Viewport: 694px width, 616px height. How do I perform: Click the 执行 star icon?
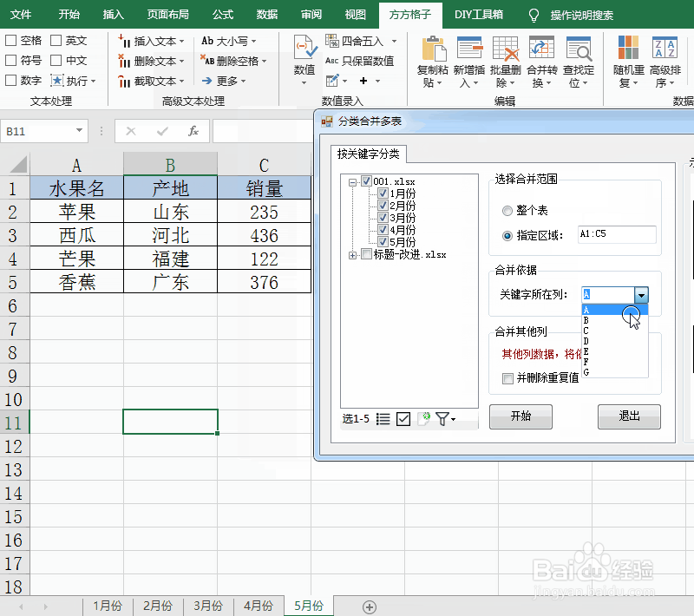point(56,81)
